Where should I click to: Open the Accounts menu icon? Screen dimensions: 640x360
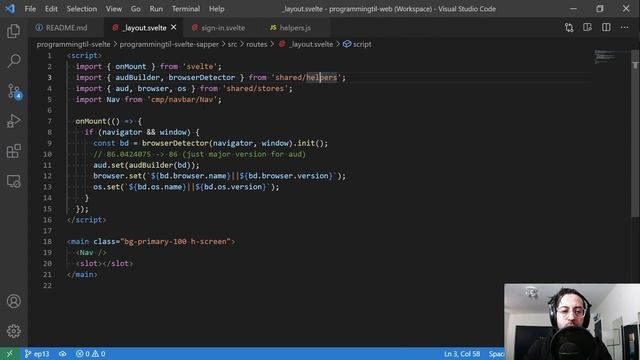pos(13,301)
